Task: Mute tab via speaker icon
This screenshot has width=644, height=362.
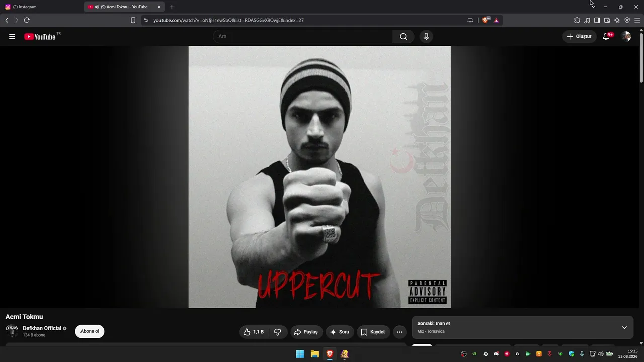Action: pos(97,7)
